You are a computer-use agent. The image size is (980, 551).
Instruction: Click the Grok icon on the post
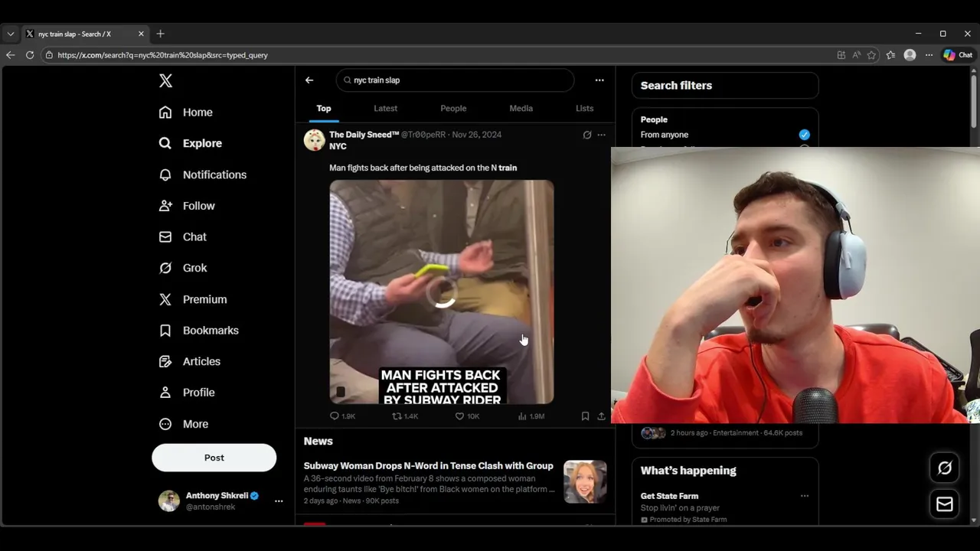(x=587, y=135)
